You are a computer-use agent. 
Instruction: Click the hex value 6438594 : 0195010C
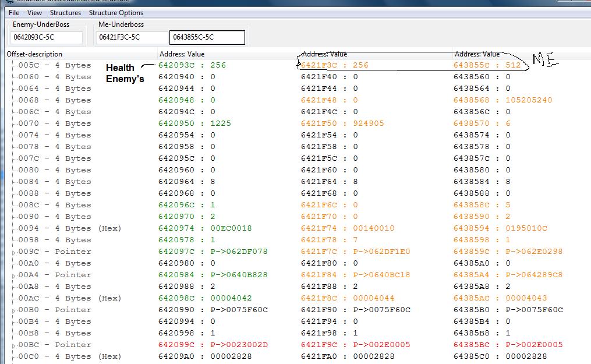[x=500, y=228]
